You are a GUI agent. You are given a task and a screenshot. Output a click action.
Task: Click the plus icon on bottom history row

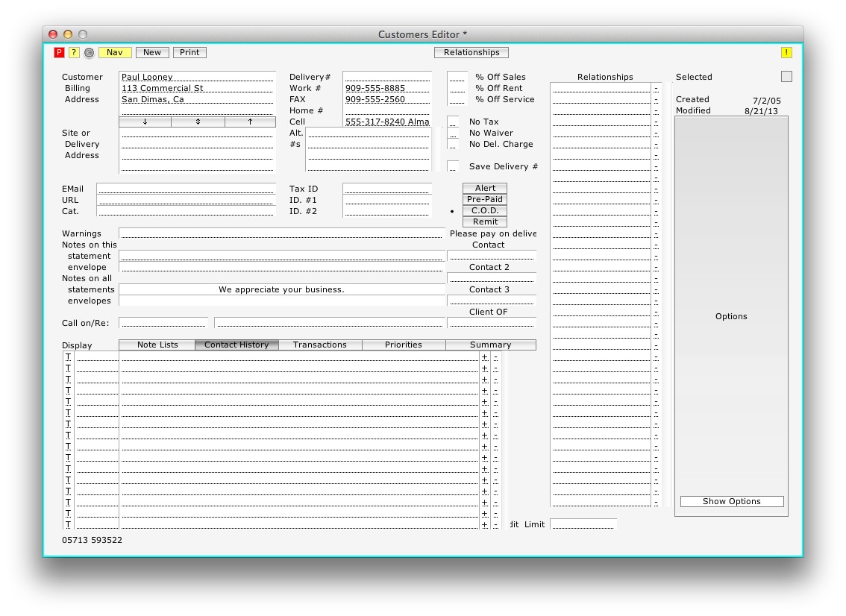(484, 524)
